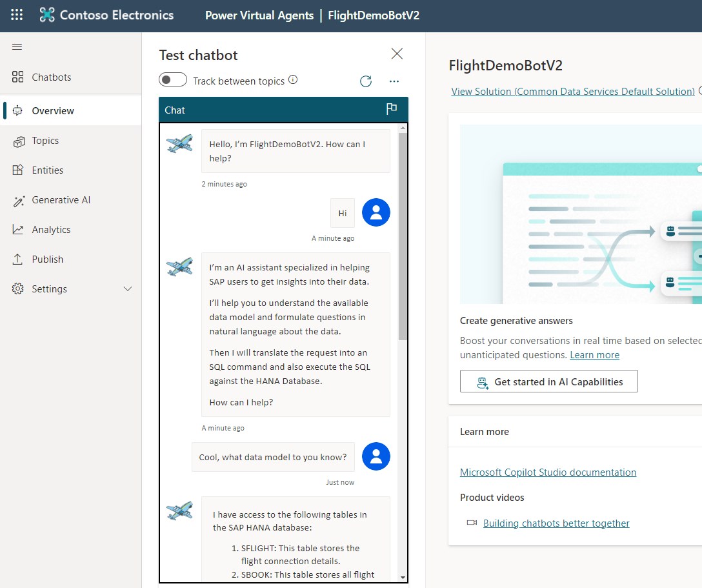Click the Generative AI wand icon
The height and width of the screenshot is (588, 702).
pyautogui.click(x=18, y=201)
